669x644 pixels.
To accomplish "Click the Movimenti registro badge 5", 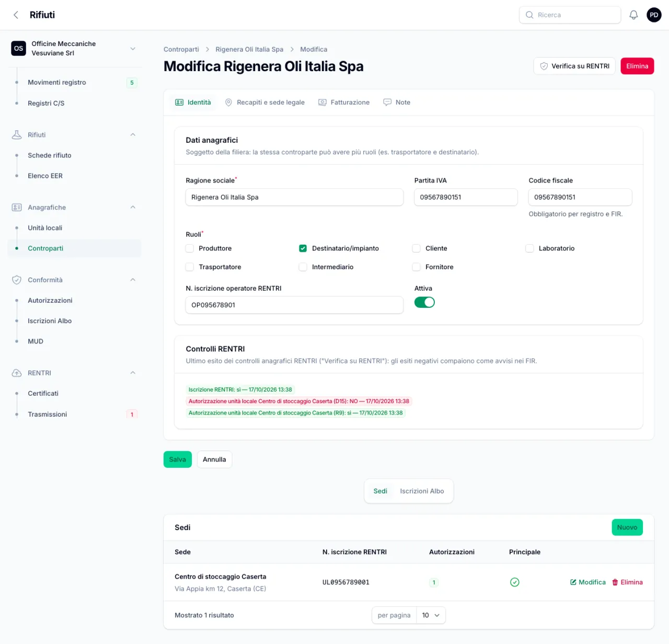I will pyautogui.click(x=132, y=83).
